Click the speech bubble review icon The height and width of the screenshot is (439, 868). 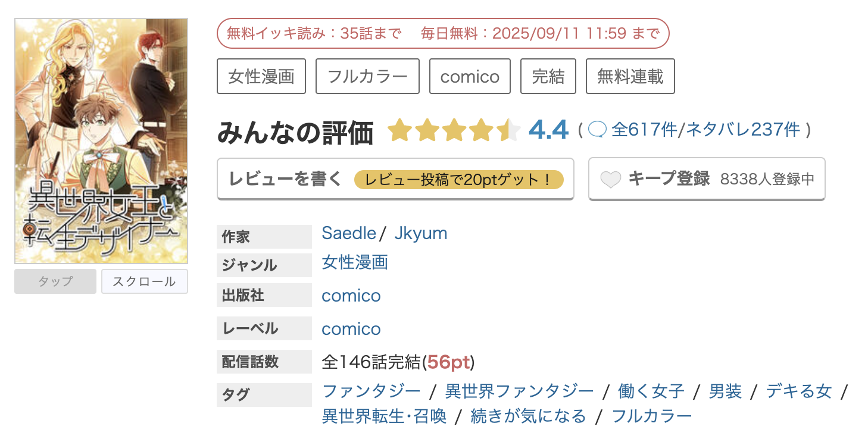597,130
